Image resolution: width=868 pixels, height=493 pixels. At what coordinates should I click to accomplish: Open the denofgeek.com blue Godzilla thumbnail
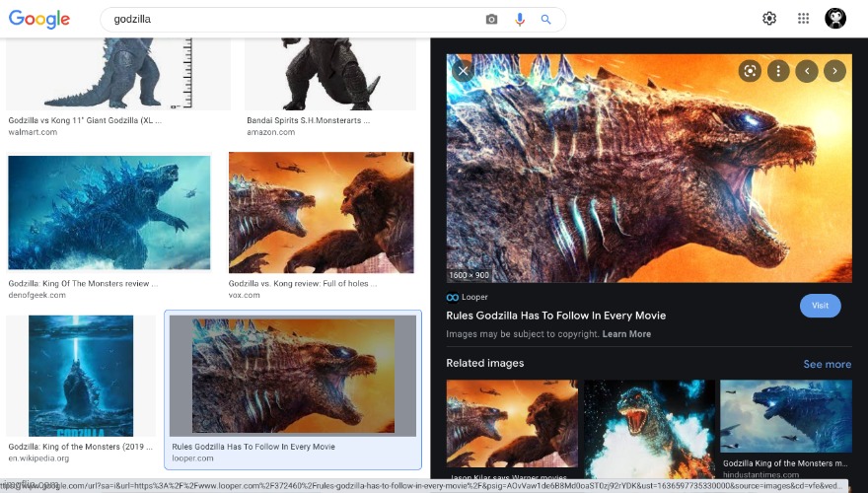click(x=109, y=212)
